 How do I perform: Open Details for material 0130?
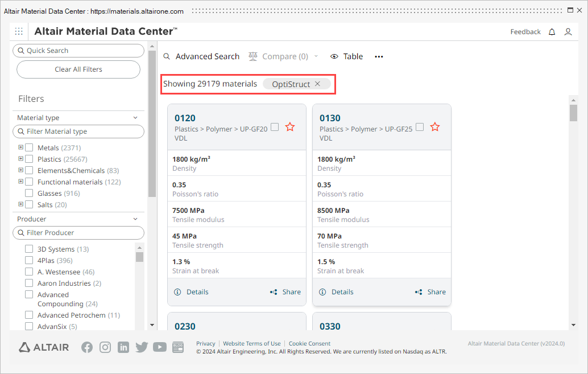click(342, 292)
